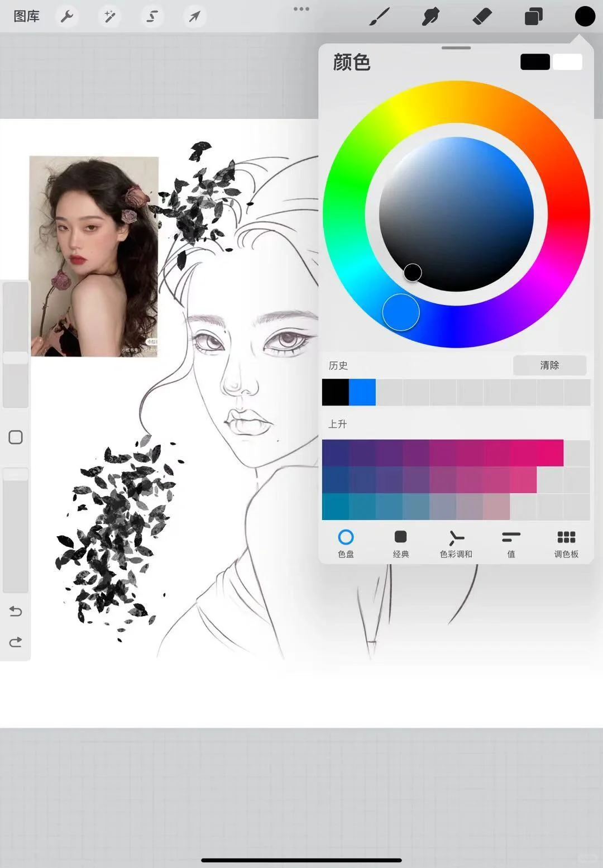
Task: Select the Adjustments magic wand tool
Action: point(109,16)
